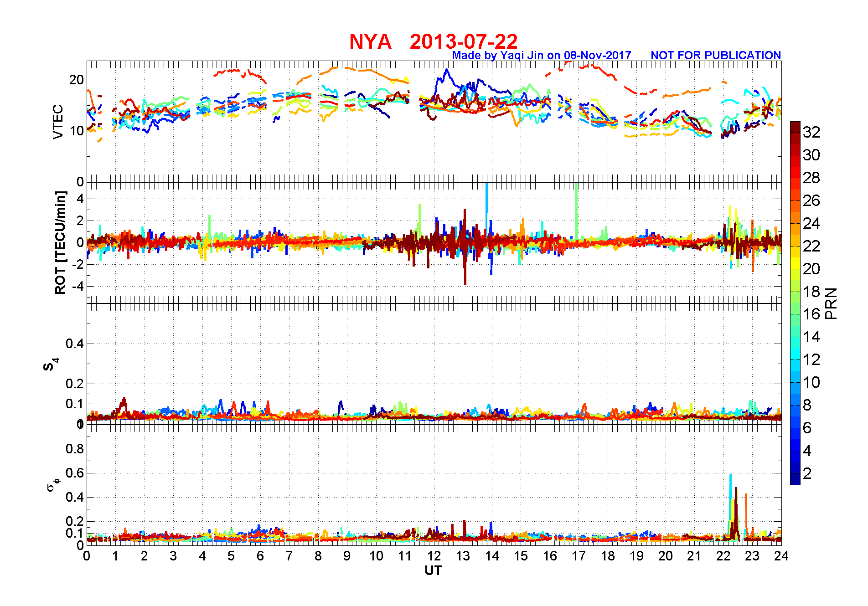The width and height of the screenshot is (868, 606).
Task: Select the VTEC y-axis label
Action: 58,122
